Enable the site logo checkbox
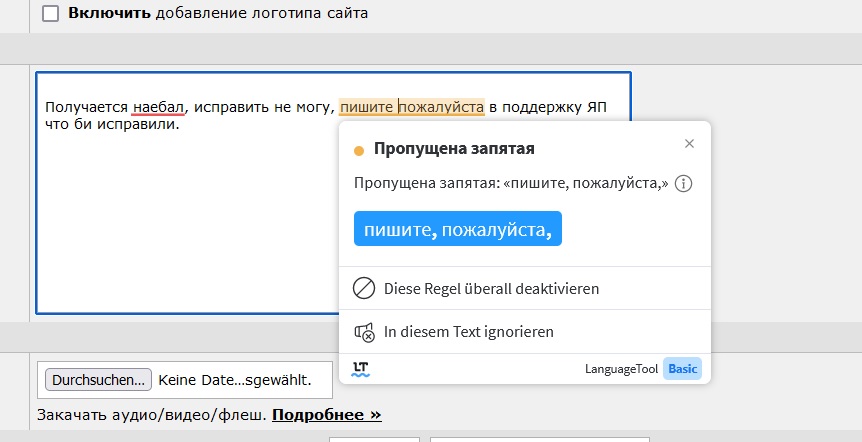The image size is (862, 442). click(51, 14)
